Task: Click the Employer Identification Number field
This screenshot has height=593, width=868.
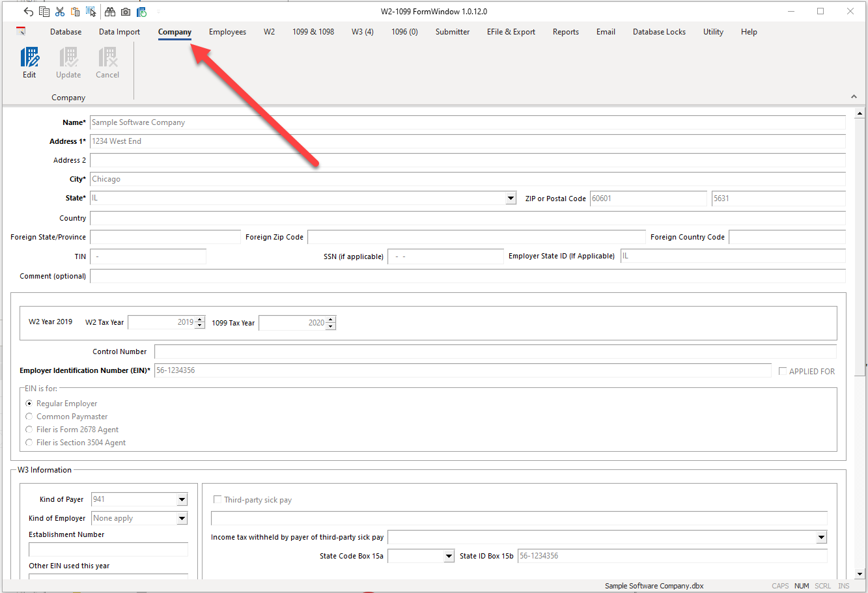Action: tap(462, 370)
